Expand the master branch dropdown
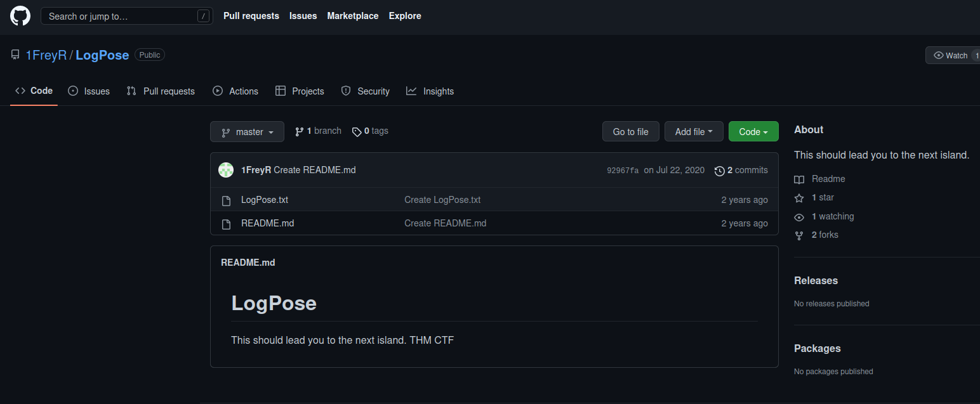Screen dimensions: 980x404 pyautogui.click(x=247, y=132)
